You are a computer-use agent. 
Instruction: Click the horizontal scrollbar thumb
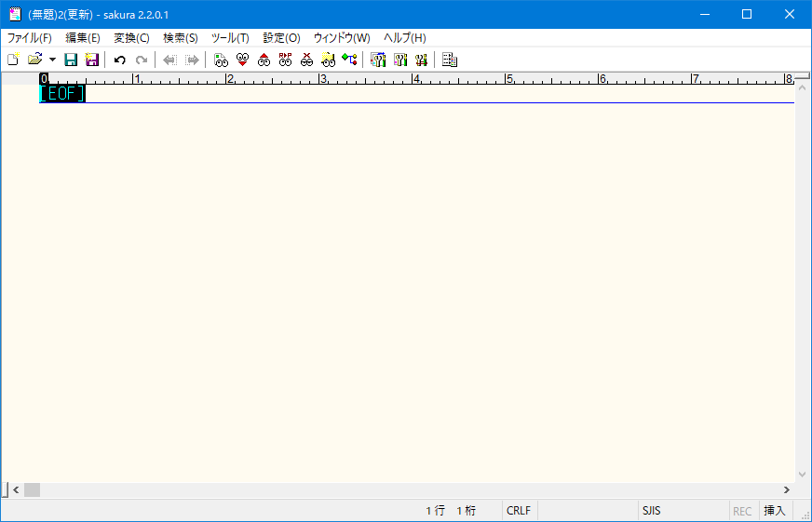click(32, 489)
